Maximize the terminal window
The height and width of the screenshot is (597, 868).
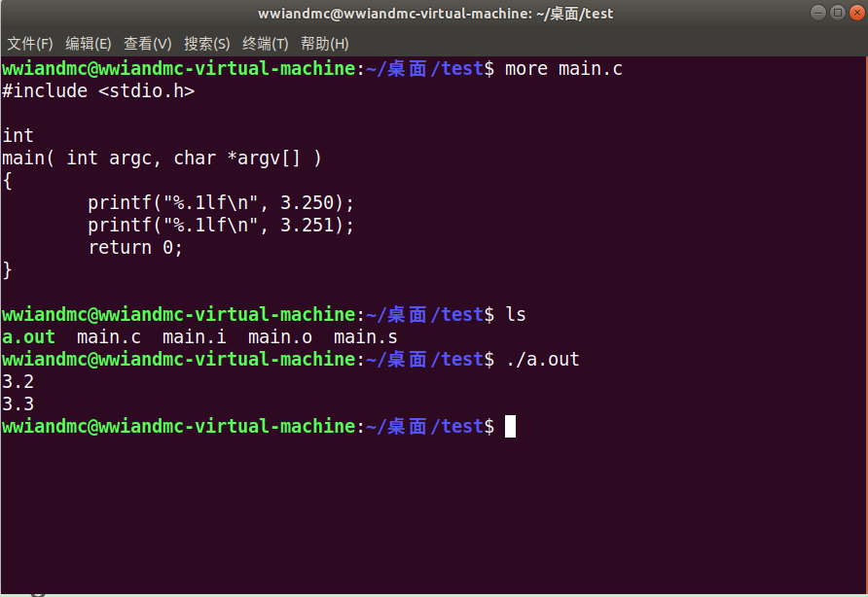click(x=838, y=13)
